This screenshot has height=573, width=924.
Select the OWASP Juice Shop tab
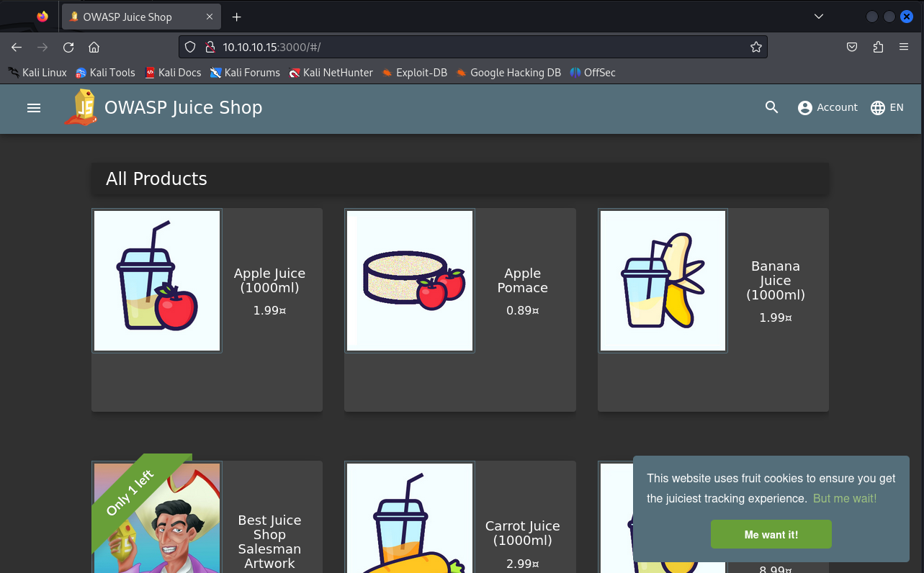[x=141, y=17]
